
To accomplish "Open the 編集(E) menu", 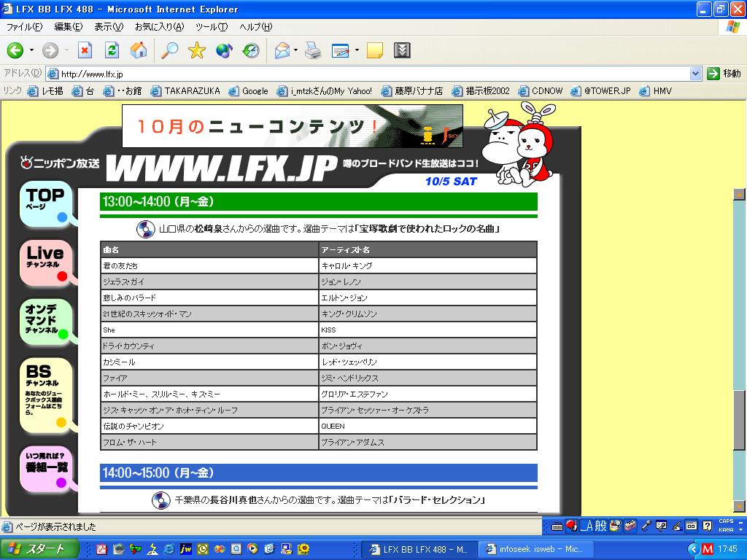I will click(x=68, y=27).
